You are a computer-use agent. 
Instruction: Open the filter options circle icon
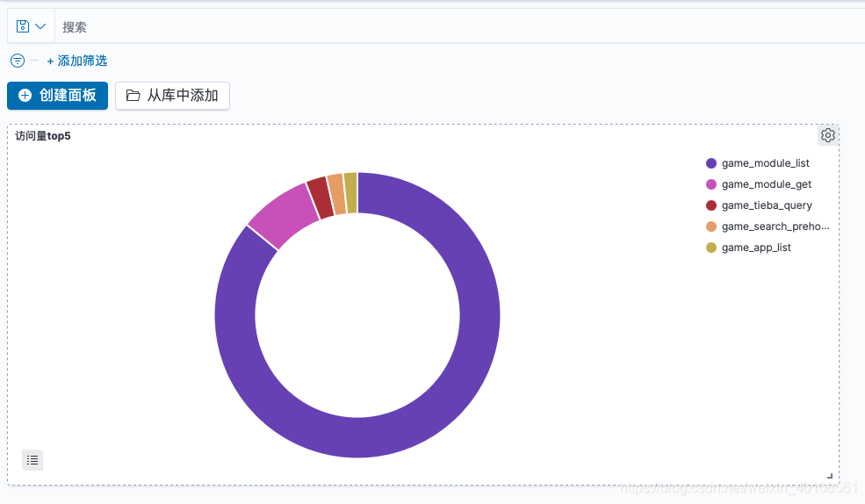pos(18,61)
